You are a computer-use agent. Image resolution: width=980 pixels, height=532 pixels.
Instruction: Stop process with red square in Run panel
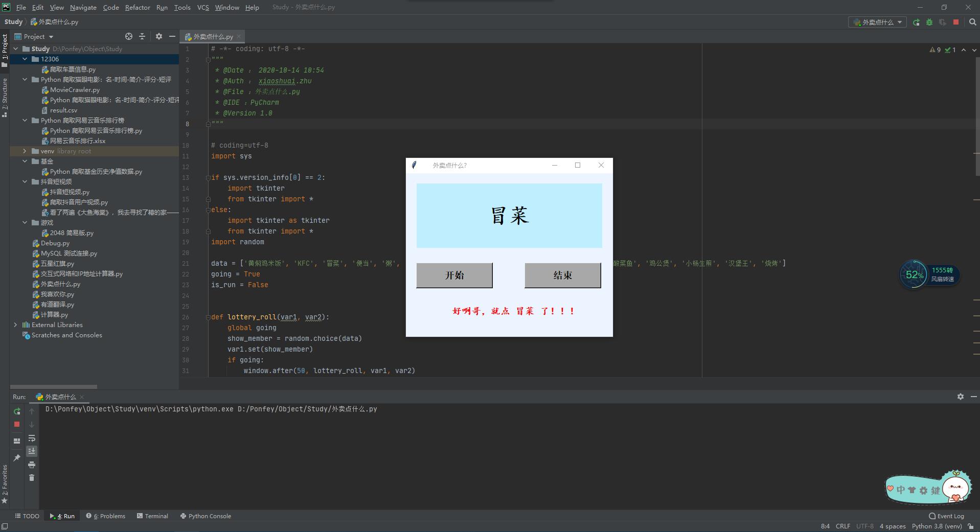[x=17, y=424]
